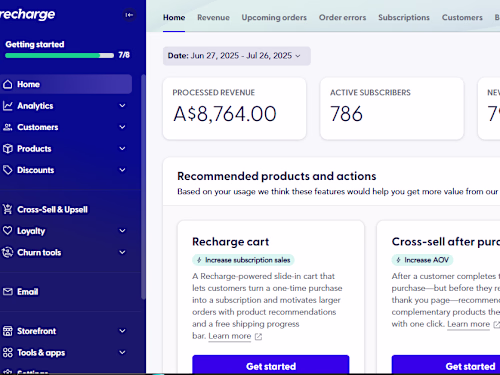The image size is (500, 375).
Task: Click the Home house icon in sidebar
Action: click(x=8, y=84)
